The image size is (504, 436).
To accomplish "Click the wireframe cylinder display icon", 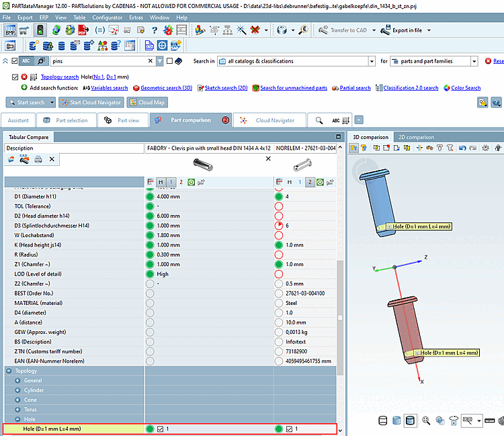I will pos(384,421).
